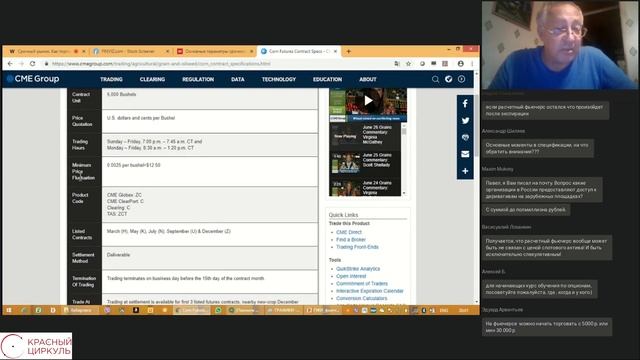640x360 pixels.
Task: Open the CLEARING menu
Action: 152,80
